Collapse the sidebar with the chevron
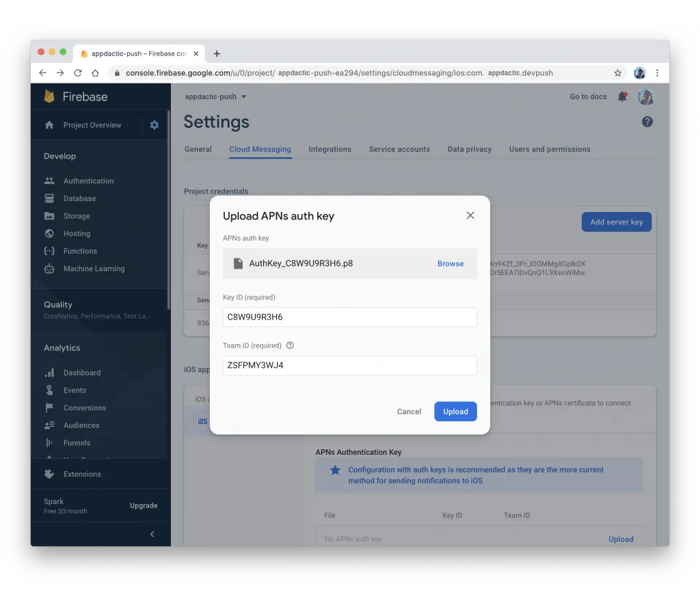700x606 pixels. [x=152, y=534]
